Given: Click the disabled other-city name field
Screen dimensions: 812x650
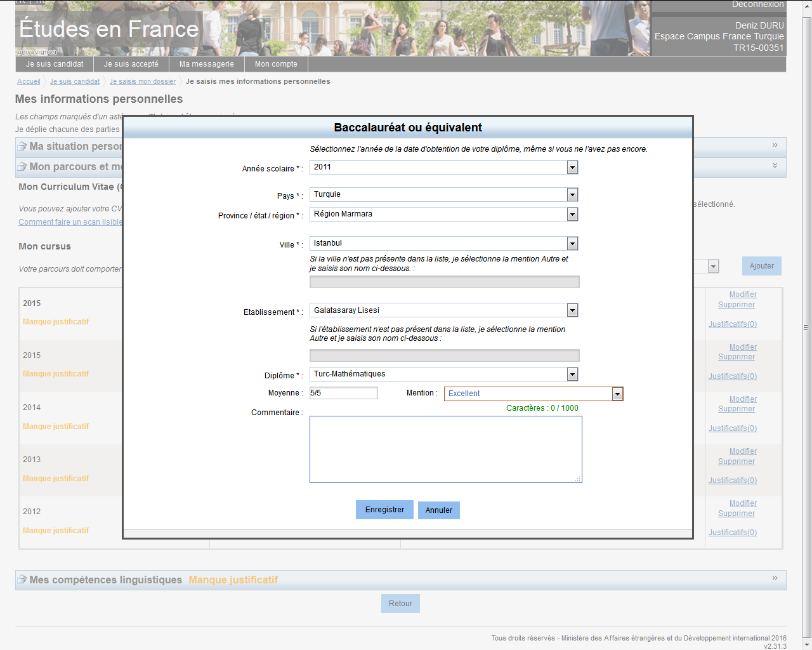Looking at the screenshot, I should [444, 282].
